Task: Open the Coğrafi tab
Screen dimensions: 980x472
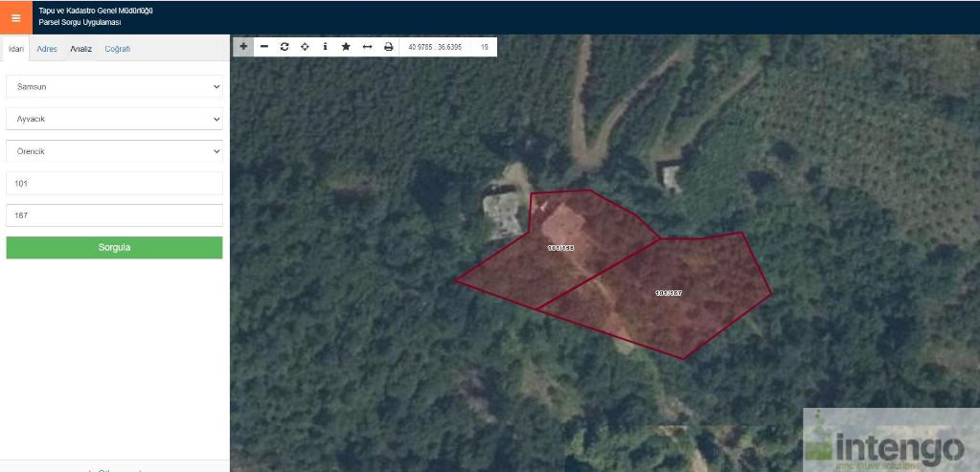Action: coord(118,49)
